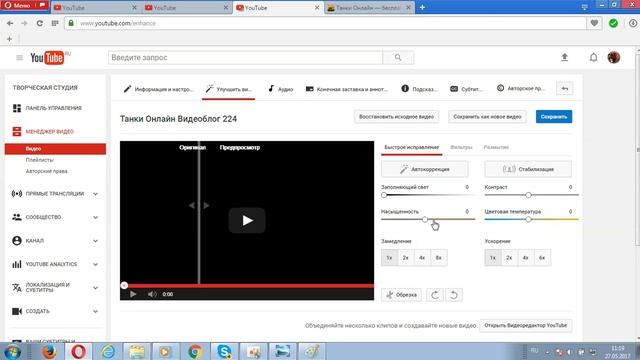Screen dimensions: 640x360
Task: Open Internet Explorer from taskbar
Action: (x=108, y=351)
